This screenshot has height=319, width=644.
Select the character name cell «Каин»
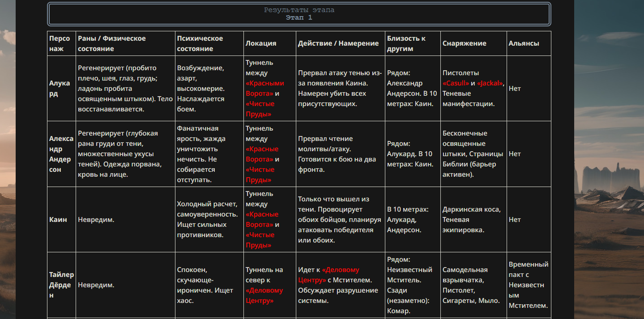(x=61, y=220)
